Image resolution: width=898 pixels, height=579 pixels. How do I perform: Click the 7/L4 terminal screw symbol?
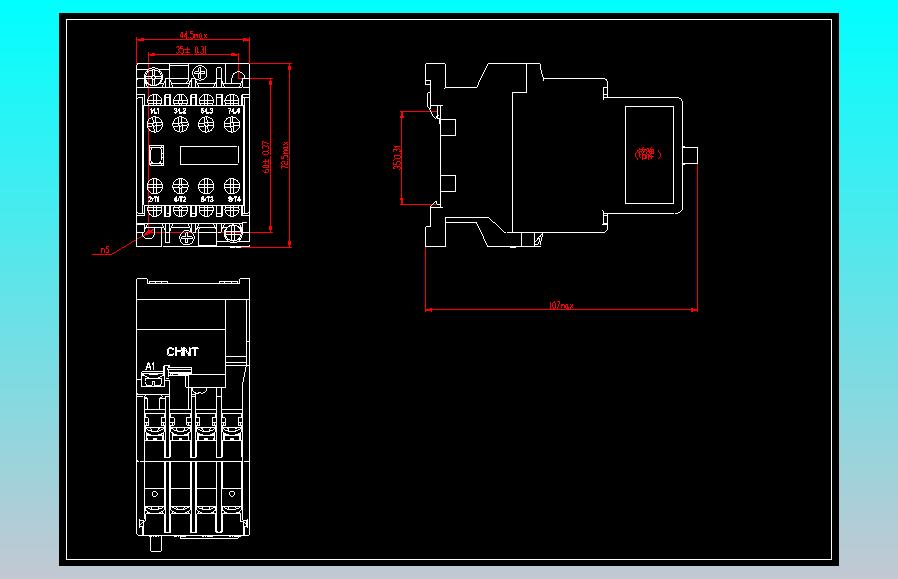(x=232, y=124)
